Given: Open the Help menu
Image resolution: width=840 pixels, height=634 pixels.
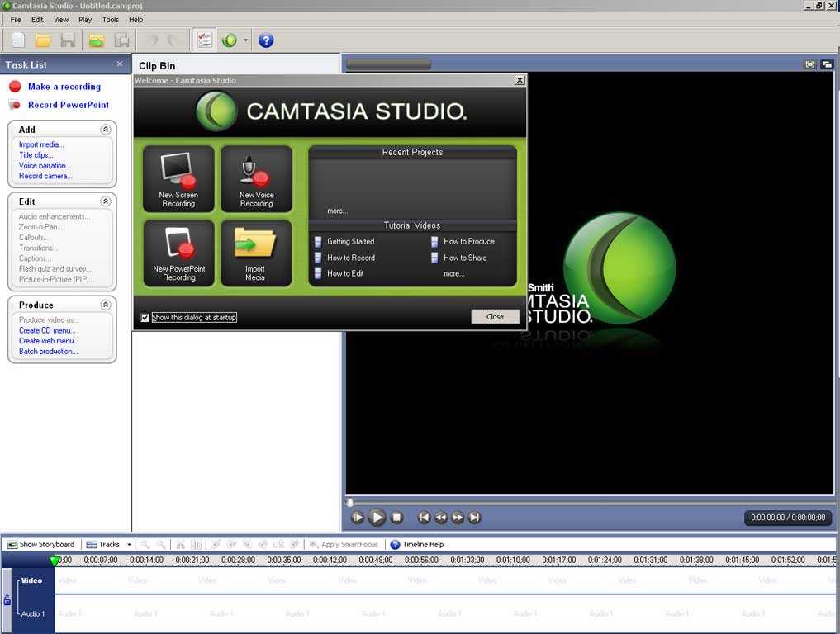Looking at the screenshot, I should coord(136,19).
